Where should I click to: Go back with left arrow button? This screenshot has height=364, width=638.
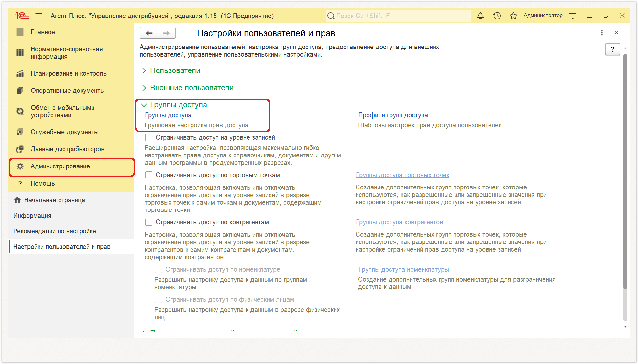click(149, 33)
